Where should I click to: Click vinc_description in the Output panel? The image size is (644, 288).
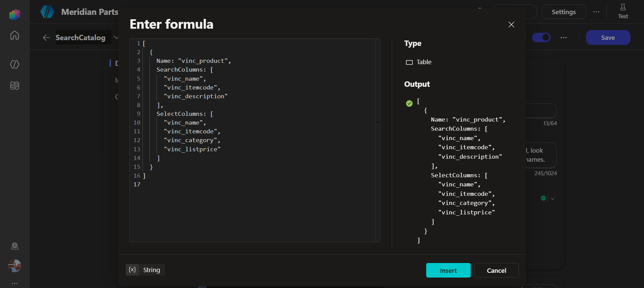(470, 157)
